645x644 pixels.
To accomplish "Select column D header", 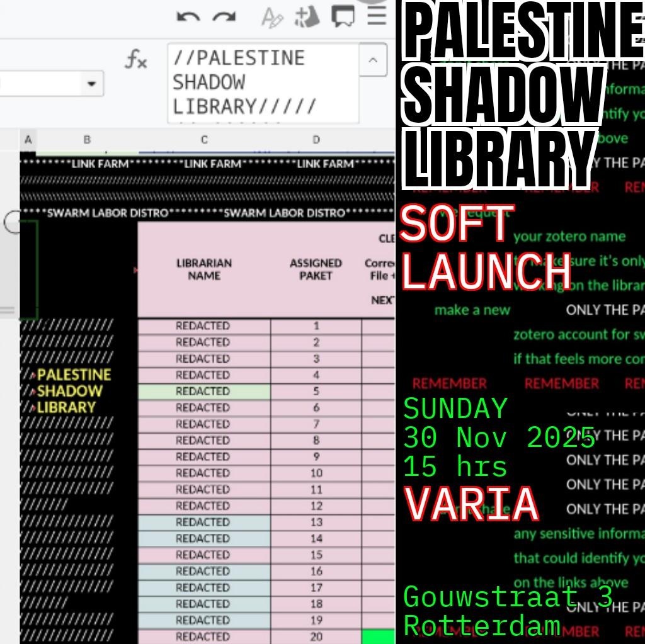I will point(316,140).
